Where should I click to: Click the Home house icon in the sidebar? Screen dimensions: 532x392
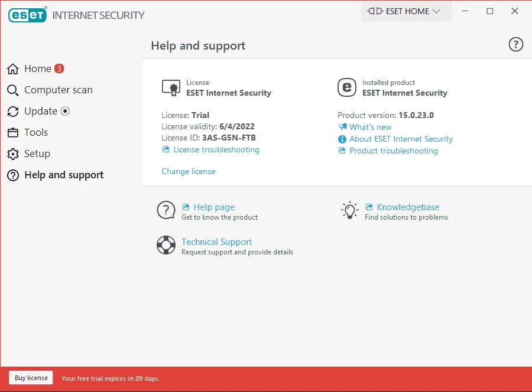(13, 69)
